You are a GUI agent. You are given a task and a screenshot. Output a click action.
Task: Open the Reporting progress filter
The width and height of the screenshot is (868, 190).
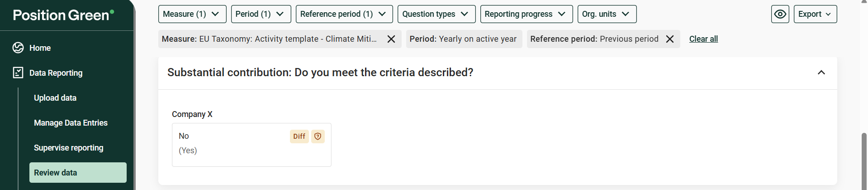[526, 14]
